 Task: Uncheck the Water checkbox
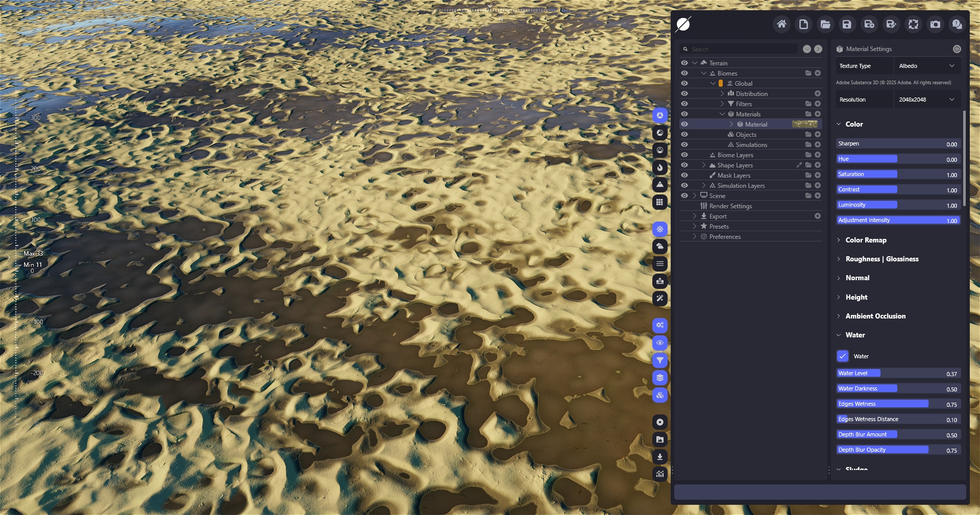click(842, 356)
